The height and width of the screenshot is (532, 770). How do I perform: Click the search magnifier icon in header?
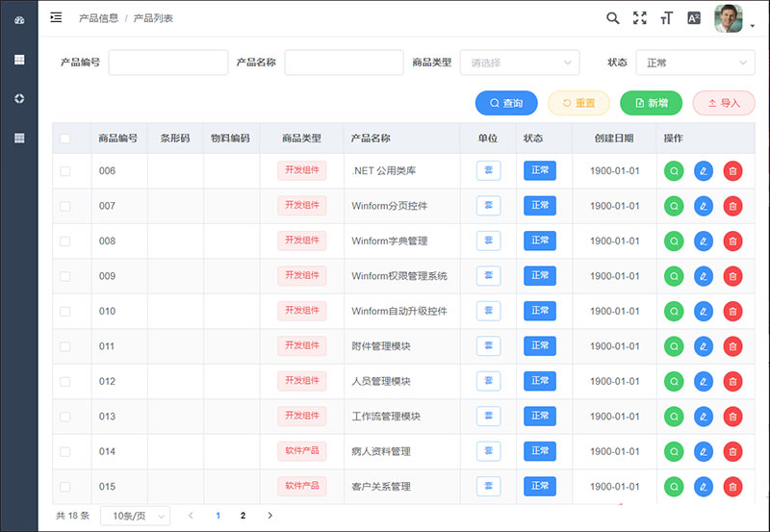(x=612, y=18)
